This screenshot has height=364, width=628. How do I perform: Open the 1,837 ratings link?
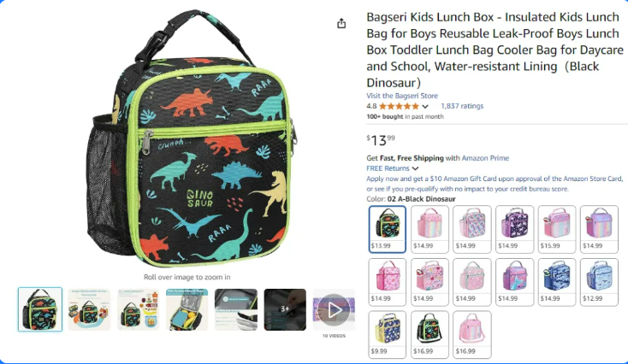click(x=462, y=106)
